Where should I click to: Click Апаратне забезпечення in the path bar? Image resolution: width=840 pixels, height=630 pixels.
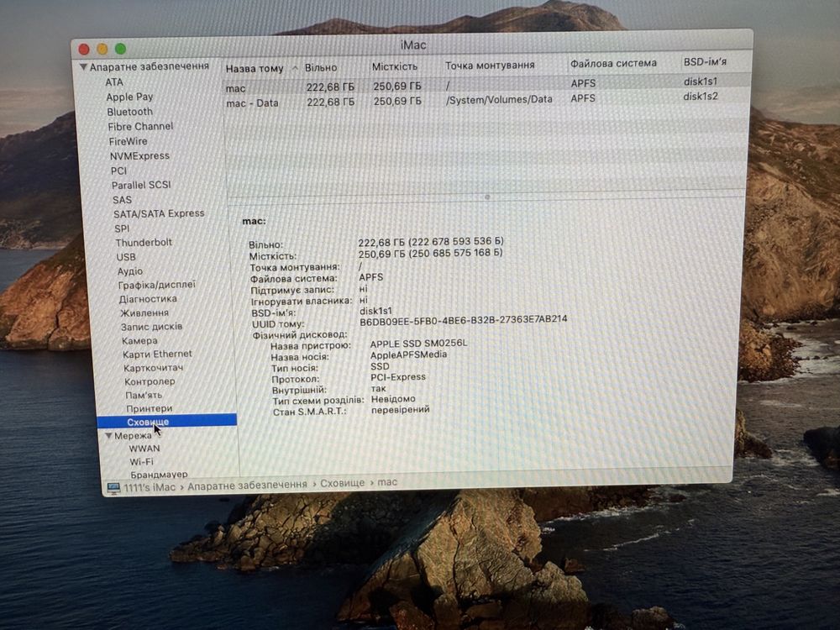[x=247, y=485]
